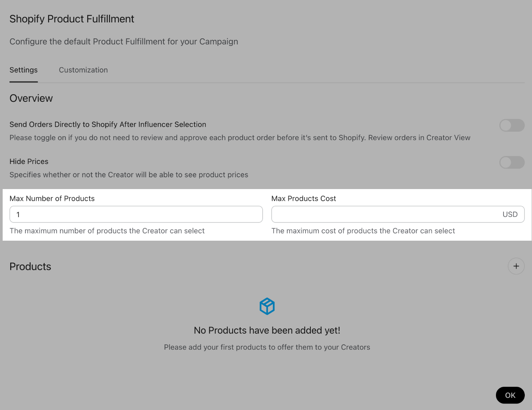Screen dimensions: 532x410
Task: Click the Overview section heading
Action: [x=31, y=98]
